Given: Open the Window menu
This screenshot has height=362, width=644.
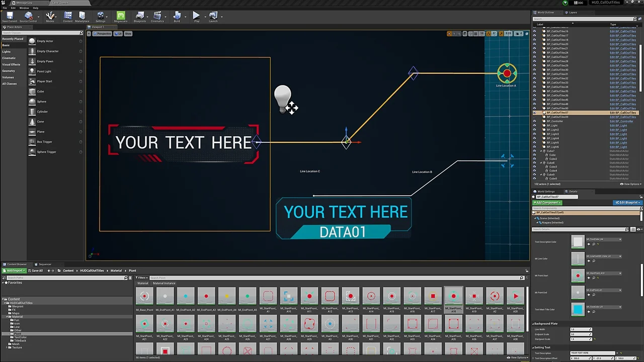Looking at the screenshot, I should coord(24,8).
